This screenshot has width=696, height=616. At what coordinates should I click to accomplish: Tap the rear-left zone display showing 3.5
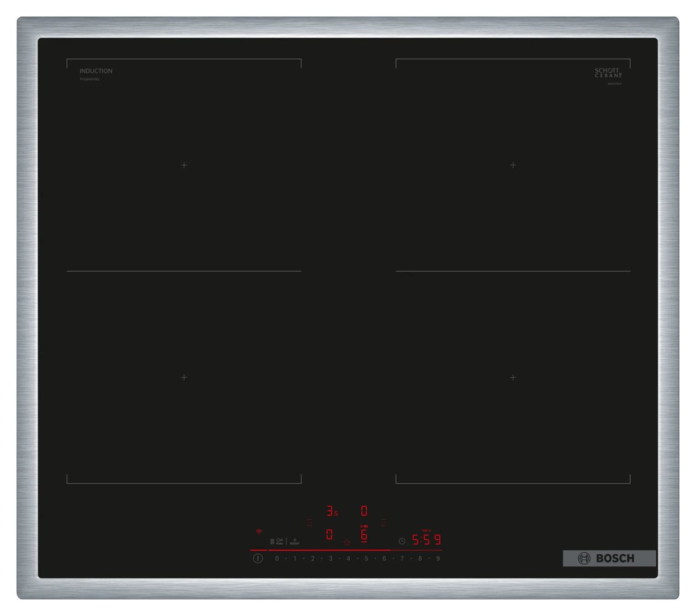[x=332, y=511]
